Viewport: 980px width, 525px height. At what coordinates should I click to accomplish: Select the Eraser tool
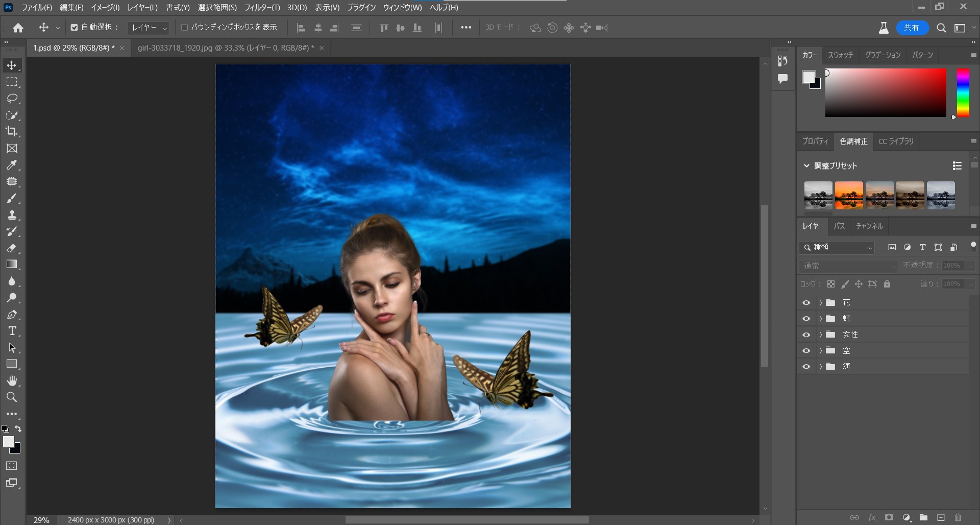coord(12,248)
